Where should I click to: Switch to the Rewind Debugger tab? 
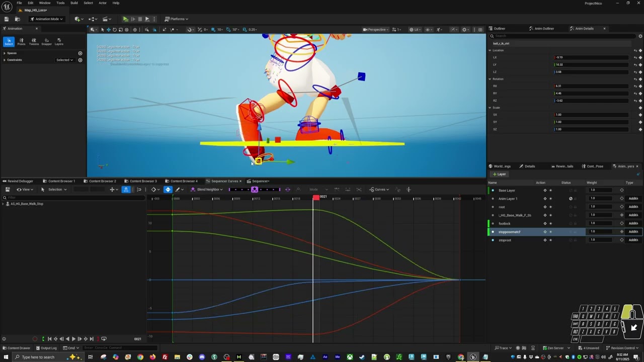pyautogui.click(x=18, y=181)
